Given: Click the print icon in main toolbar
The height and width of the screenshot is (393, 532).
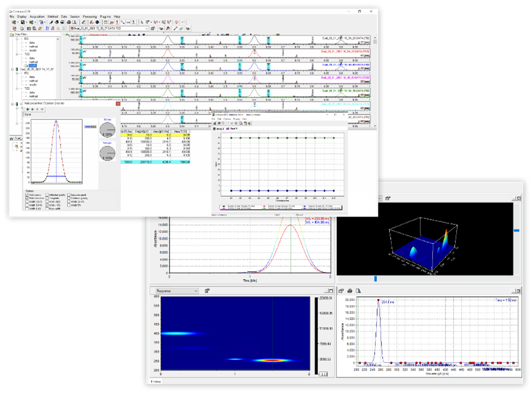Looking at the screenshot, I should click(x=68, y=22).
